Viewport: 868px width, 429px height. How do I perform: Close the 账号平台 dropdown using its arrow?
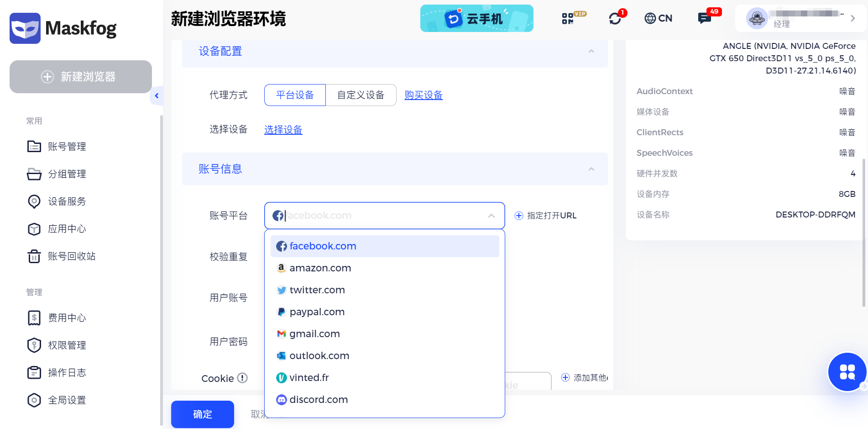tap(492, 216)
